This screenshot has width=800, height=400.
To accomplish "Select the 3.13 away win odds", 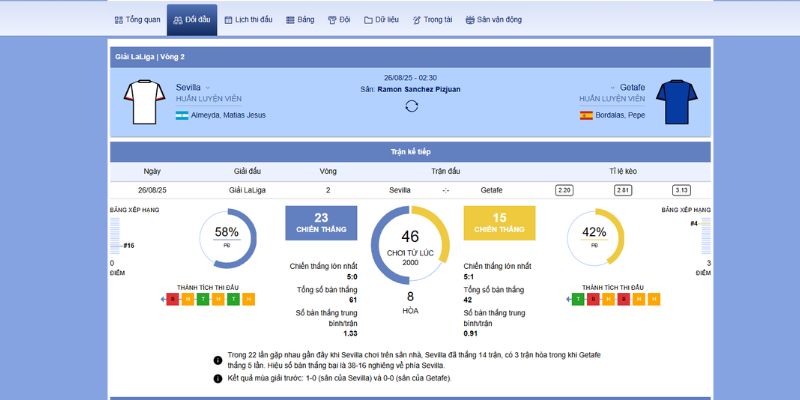I will [x=682, y=190].
